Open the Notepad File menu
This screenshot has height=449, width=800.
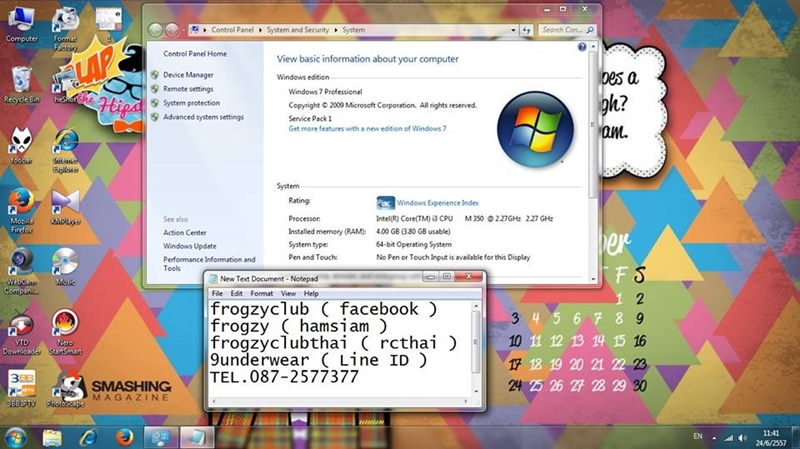click(217, 293)
